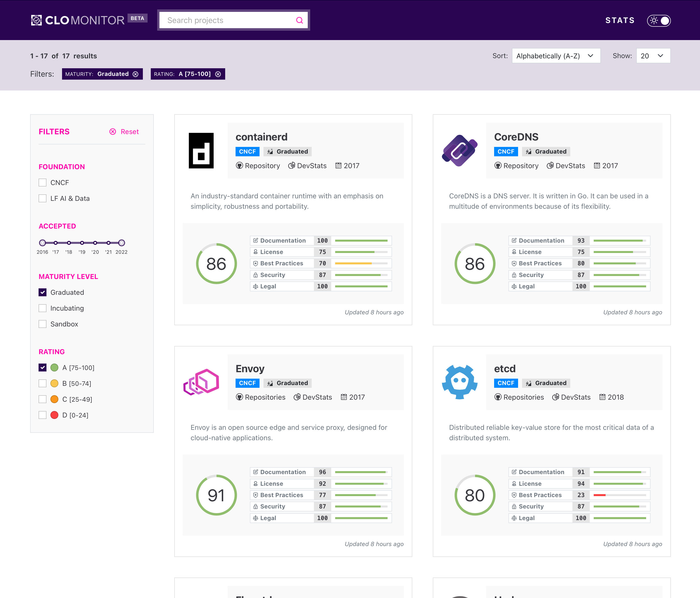This screenshot has width=700, height=598.
Task: Remove the Rating A filter chip
Action: (x=218, y=74)
